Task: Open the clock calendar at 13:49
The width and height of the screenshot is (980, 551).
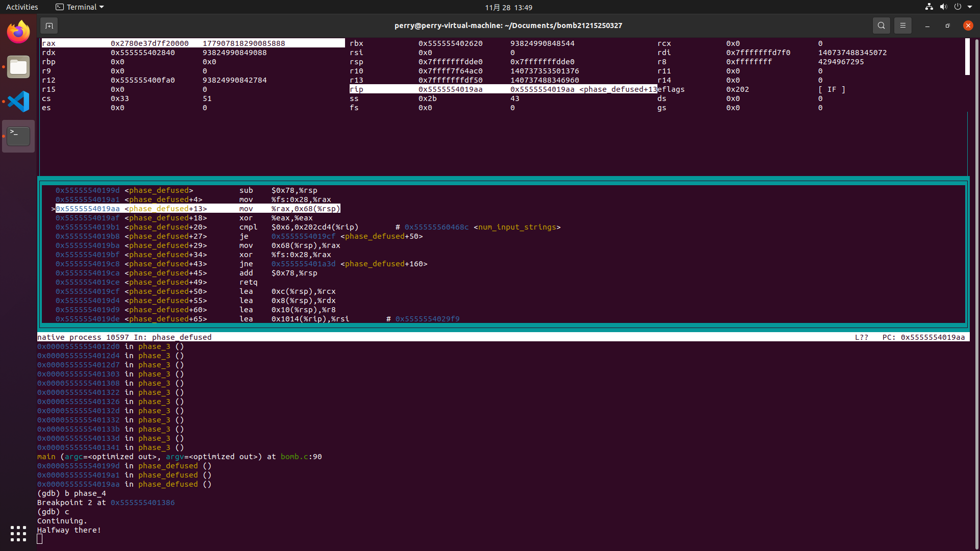Action: click(x=508, y=7)
